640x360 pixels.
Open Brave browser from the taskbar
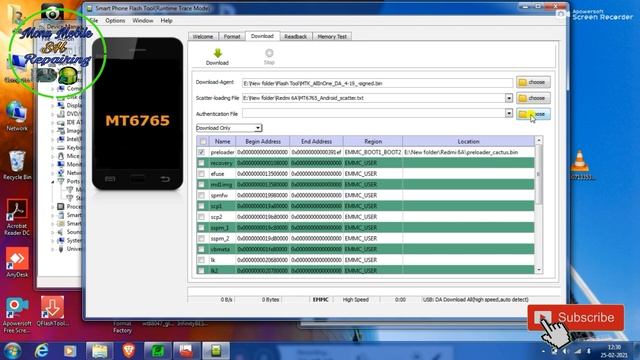[x=129, y=351]
